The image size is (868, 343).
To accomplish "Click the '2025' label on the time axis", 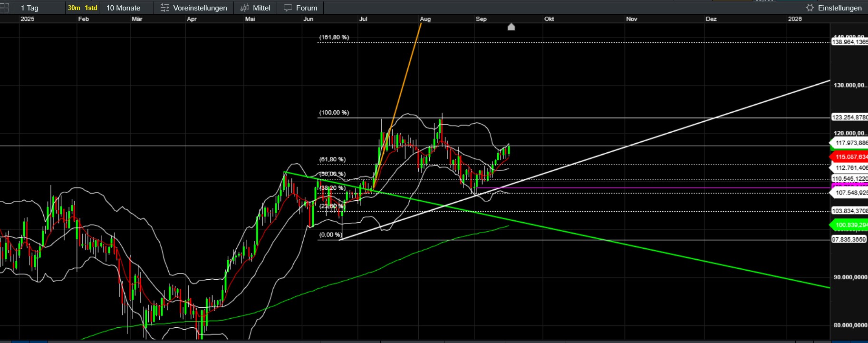I will tap(28, 19).
